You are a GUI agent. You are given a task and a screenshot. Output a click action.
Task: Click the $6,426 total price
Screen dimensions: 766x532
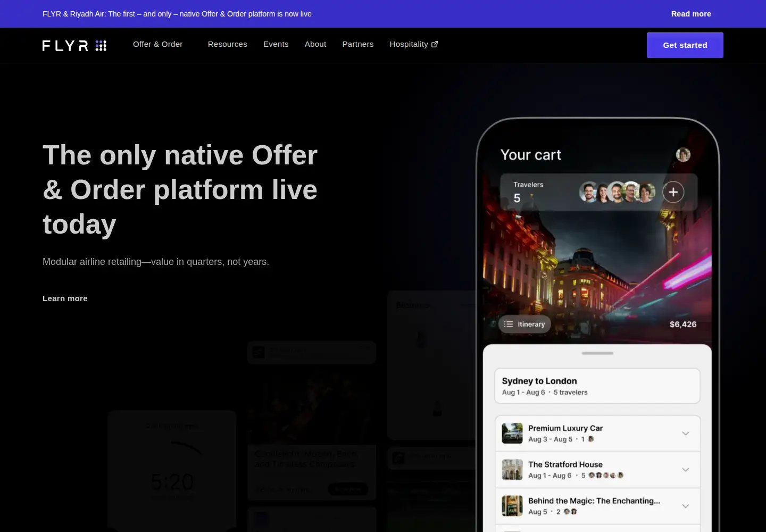683,324
